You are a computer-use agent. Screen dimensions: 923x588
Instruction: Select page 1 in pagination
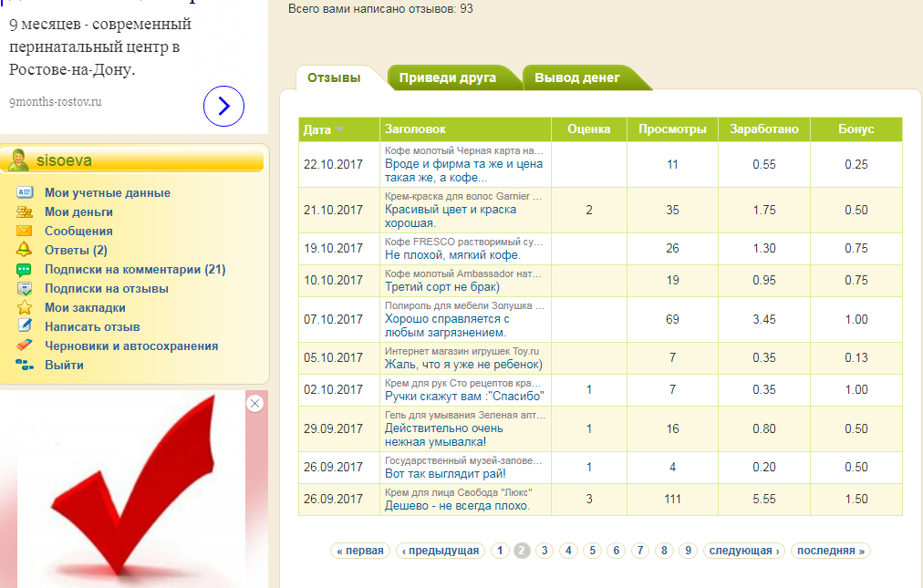(500, 551)
